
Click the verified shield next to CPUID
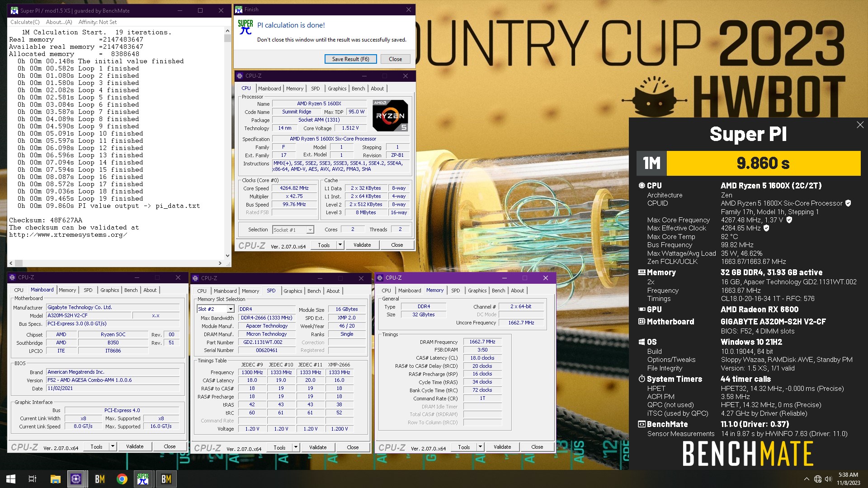(x=848, y=203)
